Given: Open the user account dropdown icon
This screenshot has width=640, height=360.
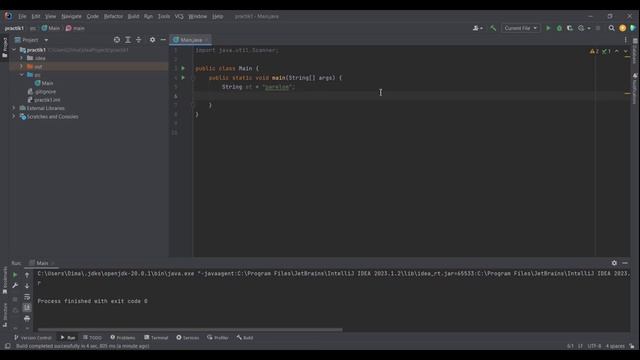Looking at the screenshot, I should [478, 28].
